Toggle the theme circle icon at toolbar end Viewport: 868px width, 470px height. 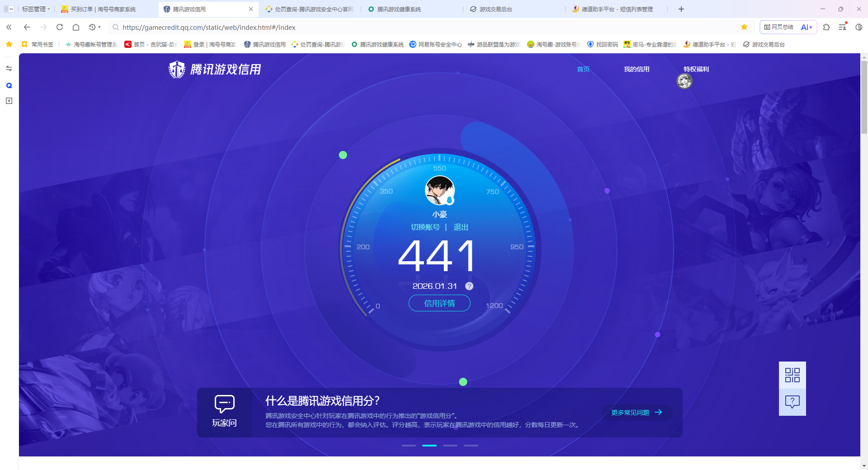pos(859,27)
